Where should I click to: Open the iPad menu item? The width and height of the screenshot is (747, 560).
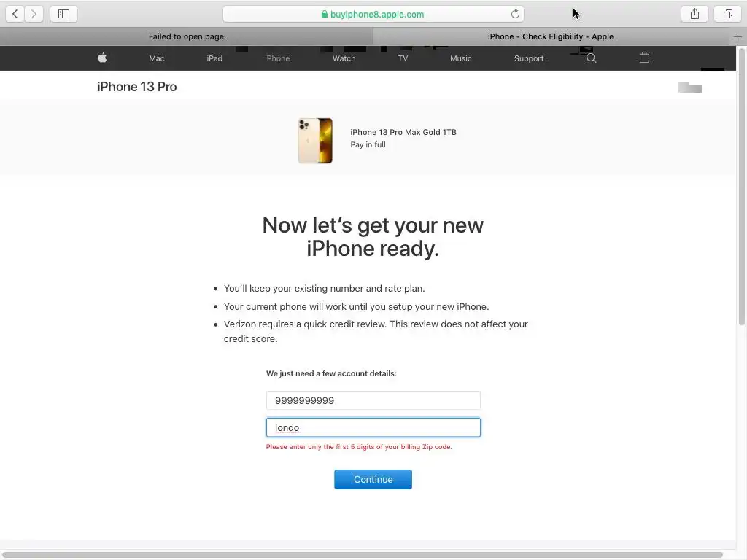[214, 58]
